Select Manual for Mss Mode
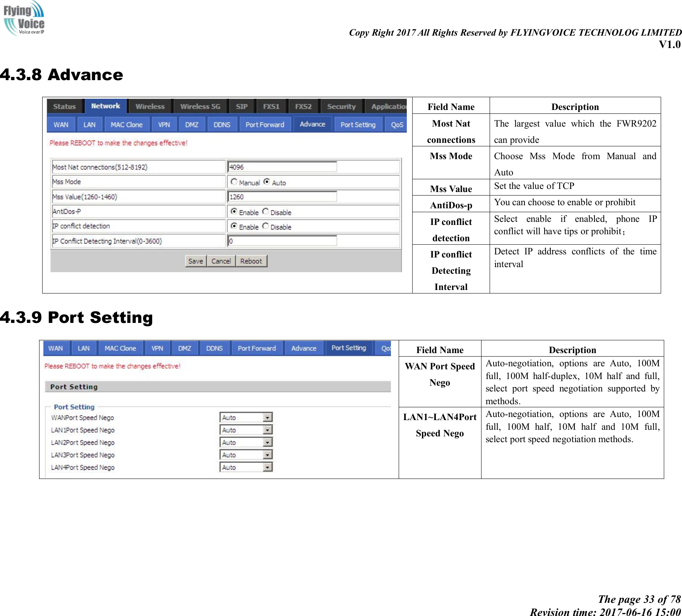 tap(234, 182)
